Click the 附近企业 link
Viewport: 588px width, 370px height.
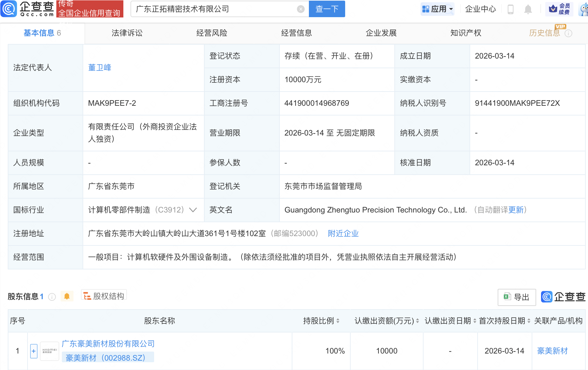coord(343,233)
